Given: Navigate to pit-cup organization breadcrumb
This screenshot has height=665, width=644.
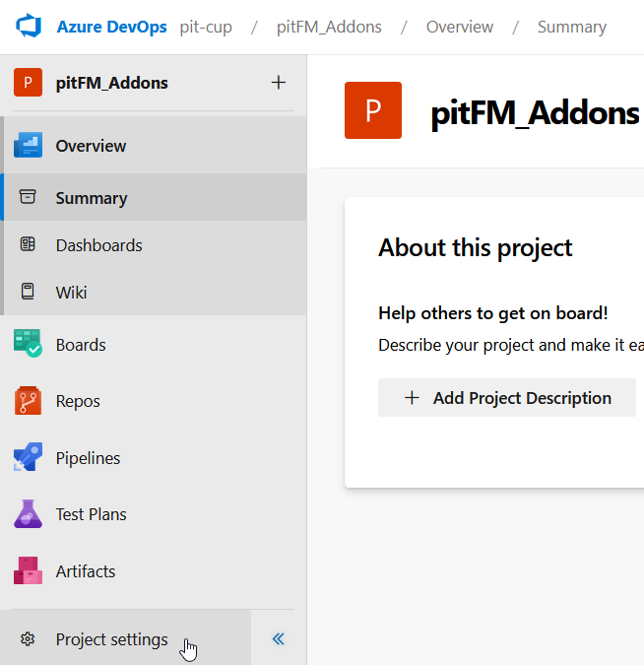Looking at the screenshot, I should click(206, 27).
